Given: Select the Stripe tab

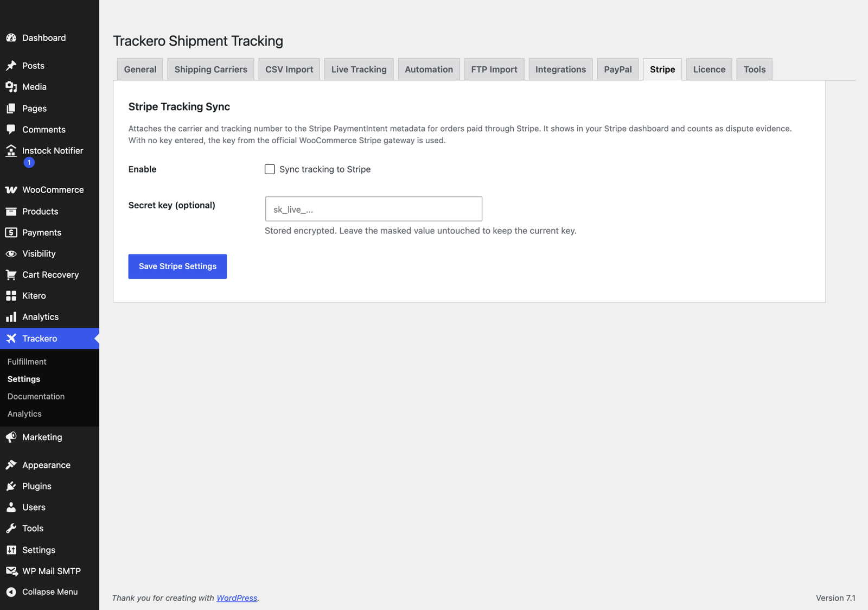Looking at the screenshot, I should (x=662, y=69).
